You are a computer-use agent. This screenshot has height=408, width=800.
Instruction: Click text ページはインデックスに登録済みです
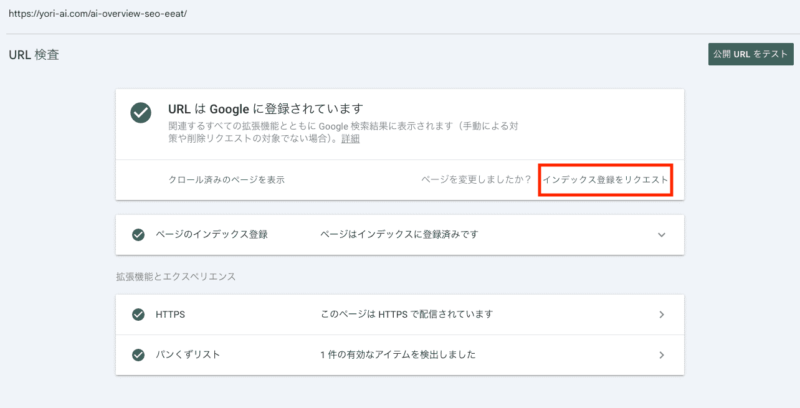[x=399, y=235]
